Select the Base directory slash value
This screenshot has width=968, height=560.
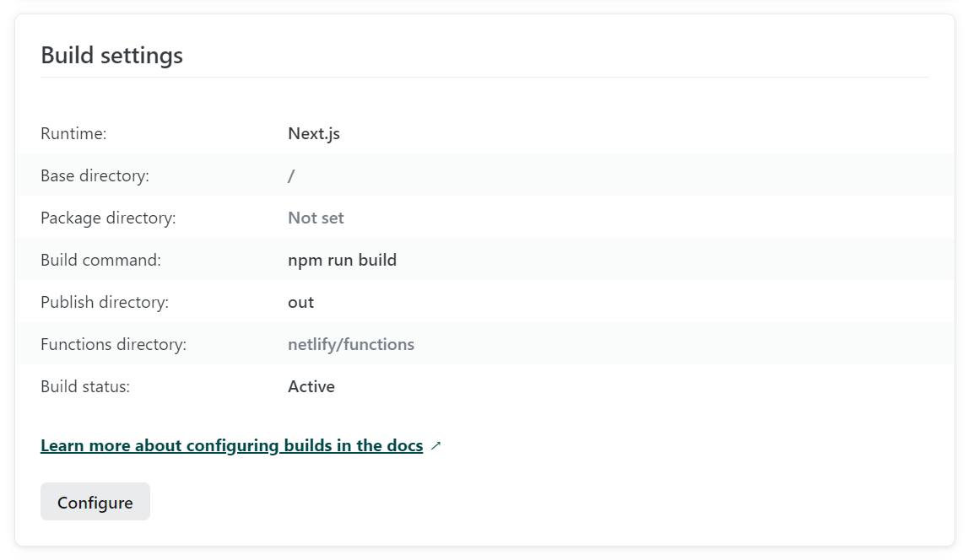click(x=290, y=175)
